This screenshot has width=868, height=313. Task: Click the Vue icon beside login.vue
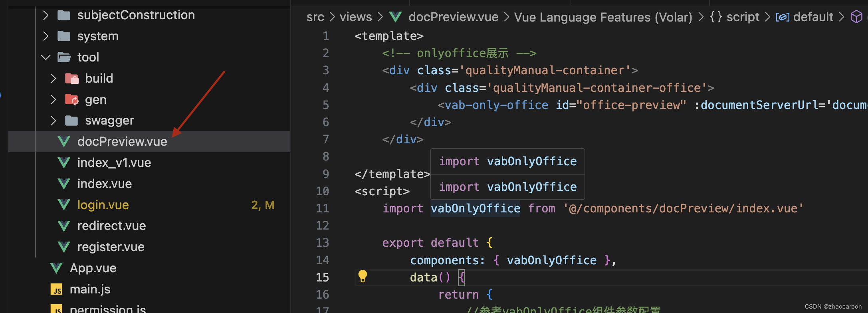pos(64,205)
